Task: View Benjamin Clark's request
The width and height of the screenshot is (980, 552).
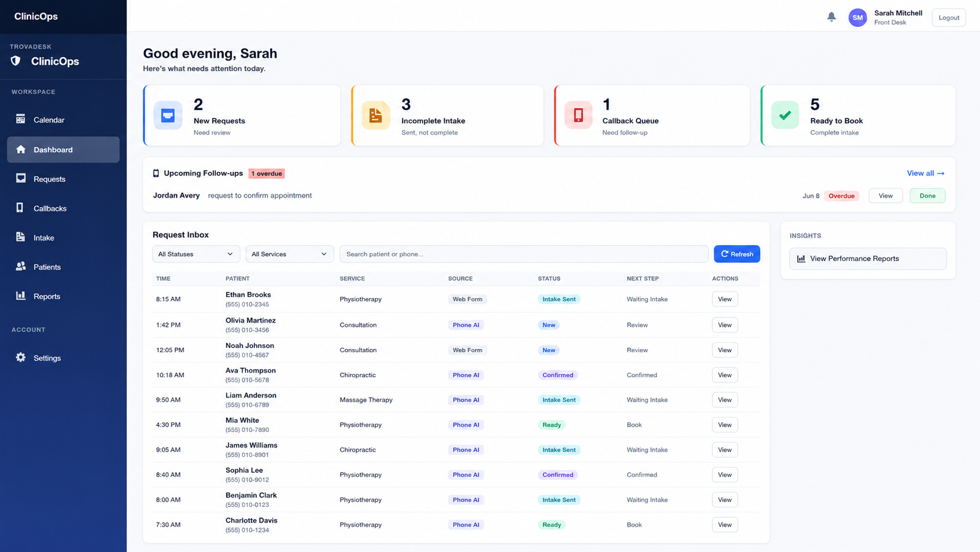Action: pos(724,500)
